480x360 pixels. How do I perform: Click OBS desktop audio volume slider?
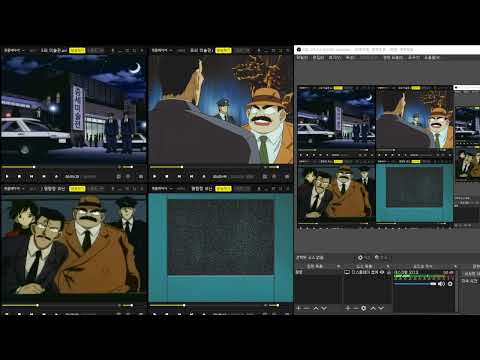(x=415, y=284)
